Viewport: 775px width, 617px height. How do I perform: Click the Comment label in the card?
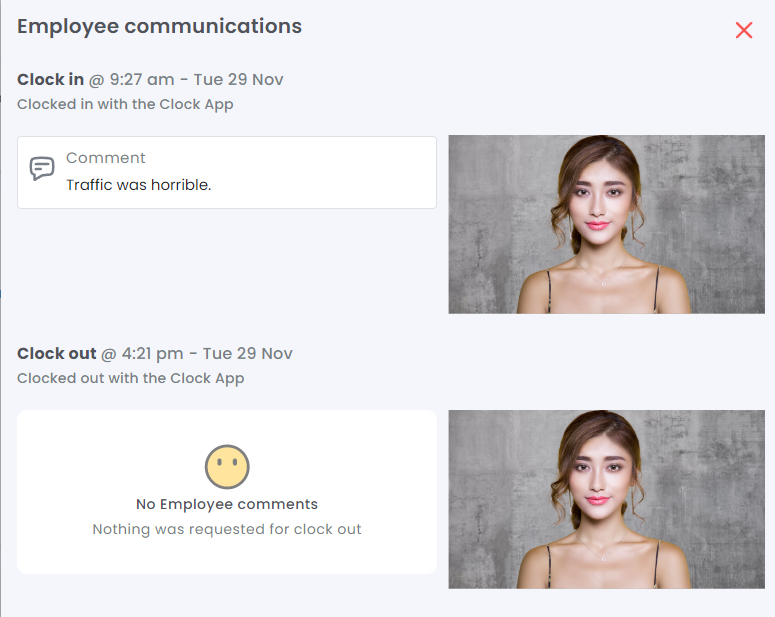[105, 158]
